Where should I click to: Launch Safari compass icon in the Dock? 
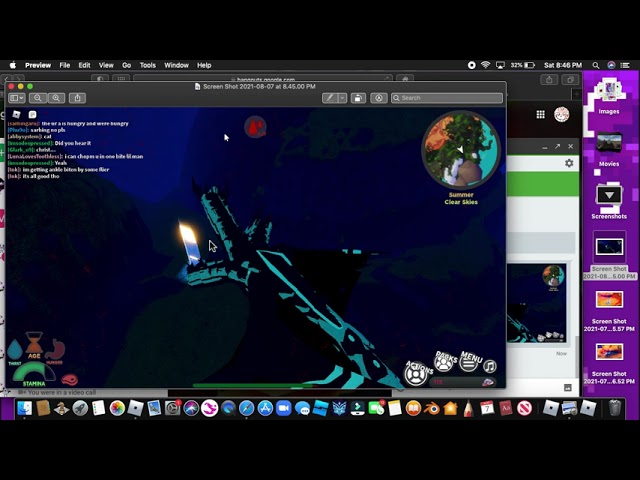pos(247,408)
